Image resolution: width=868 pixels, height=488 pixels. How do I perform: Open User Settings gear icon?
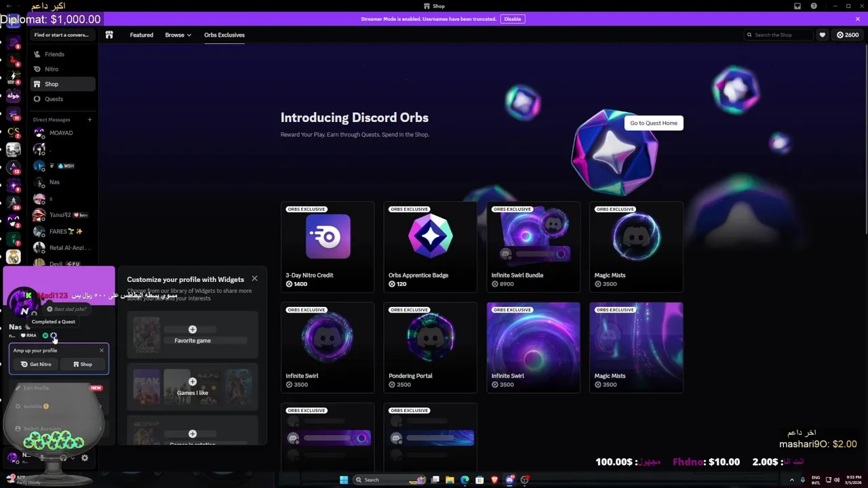pos(85,458)
